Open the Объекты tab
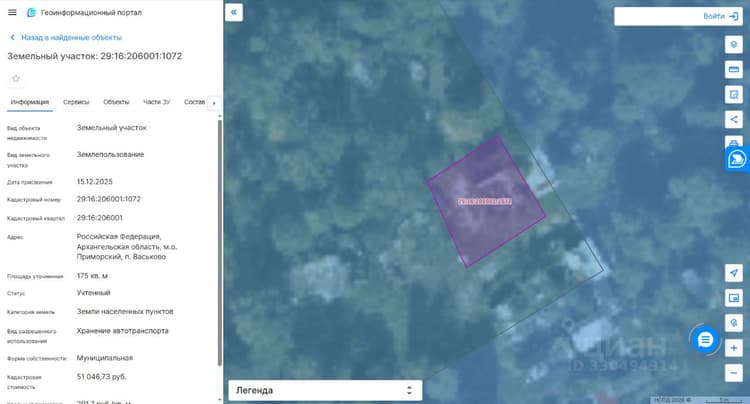 [116, 102]
